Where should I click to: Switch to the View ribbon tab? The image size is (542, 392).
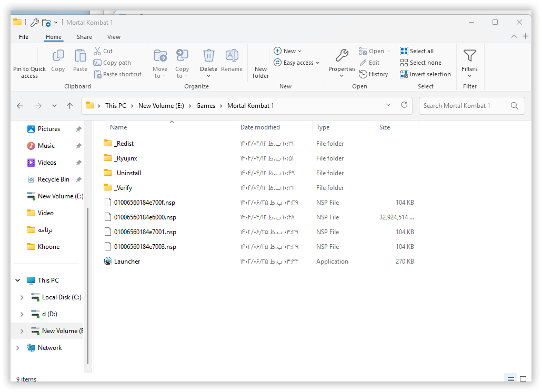click(114, 37)
